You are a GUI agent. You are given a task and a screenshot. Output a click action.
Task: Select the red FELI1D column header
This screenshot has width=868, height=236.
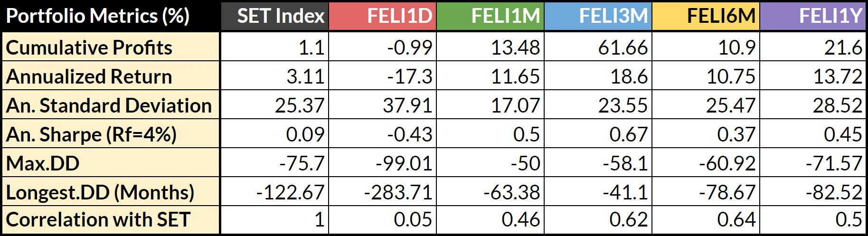383,16
